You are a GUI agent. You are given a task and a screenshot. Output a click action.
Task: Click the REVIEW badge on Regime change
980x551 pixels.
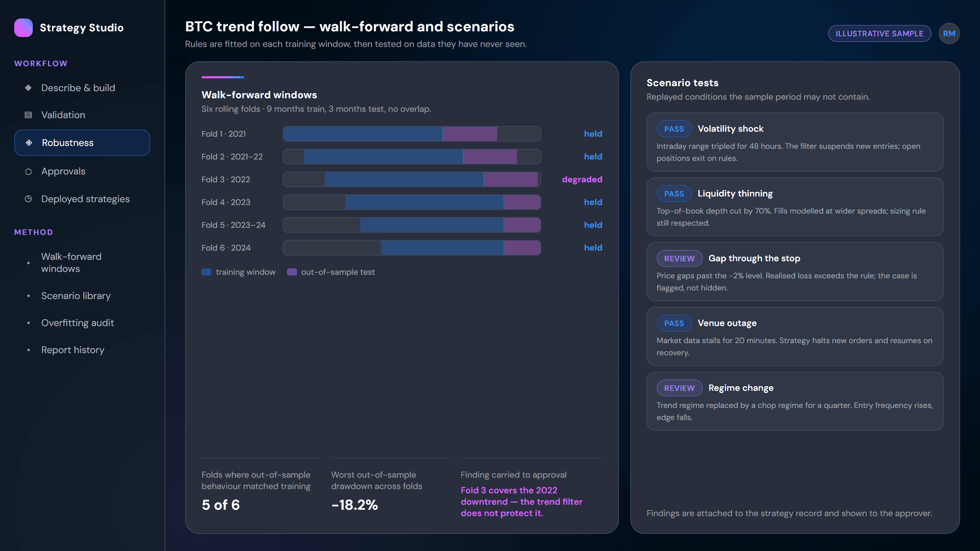coord(679,388)
